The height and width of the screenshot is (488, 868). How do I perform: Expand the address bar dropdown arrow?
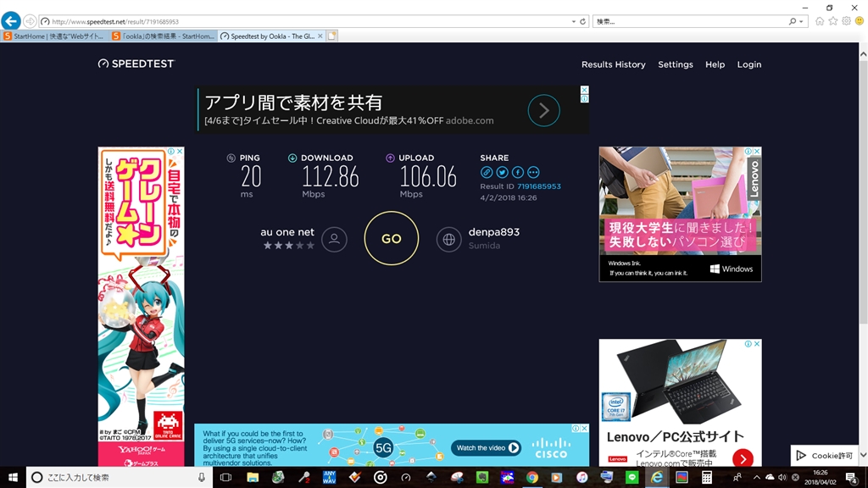pyautogui.click(x=574, y=21)
